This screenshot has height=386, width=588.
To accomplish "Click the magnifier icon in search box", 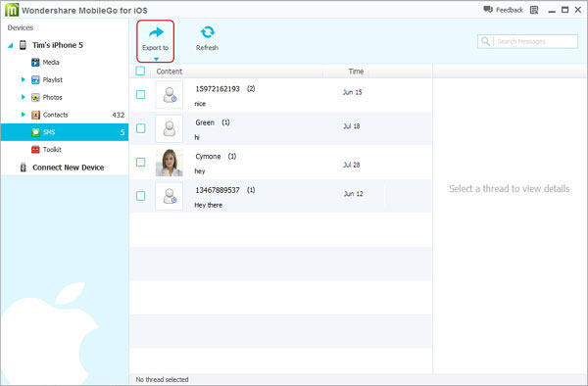I will 485,41.
